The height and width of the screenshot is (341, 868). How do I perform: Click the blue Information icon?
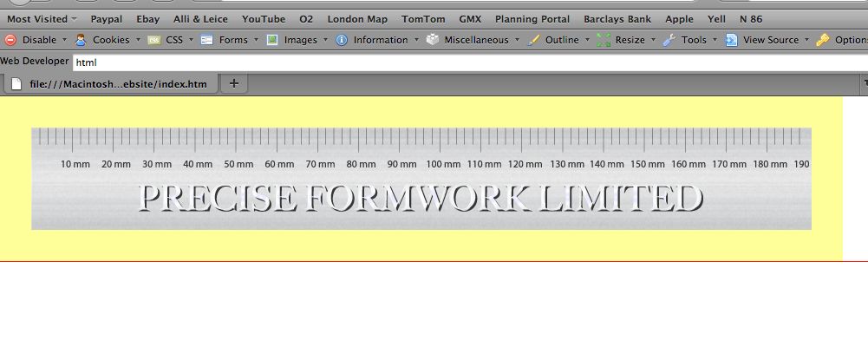(342, 40)
